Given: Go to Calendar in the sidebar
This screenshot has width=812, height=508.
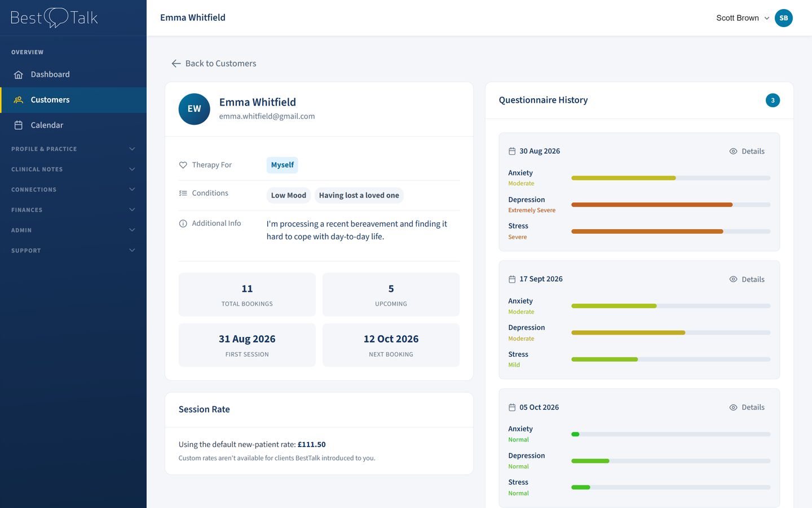Looking at the screenshot, I should (x=73, y=125).
